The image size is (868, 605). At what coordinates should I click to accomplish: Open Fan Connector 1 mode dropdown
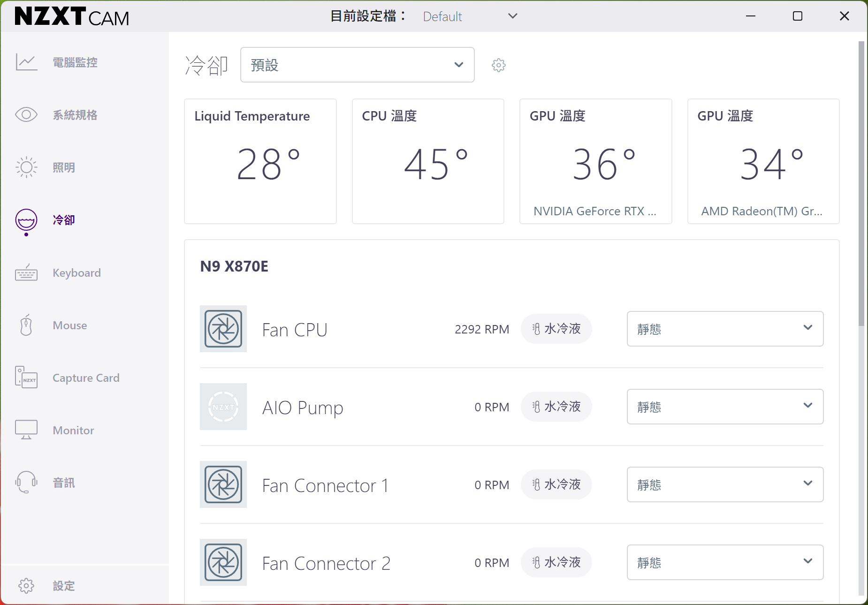pyautogui.click(x=725, y=484)
